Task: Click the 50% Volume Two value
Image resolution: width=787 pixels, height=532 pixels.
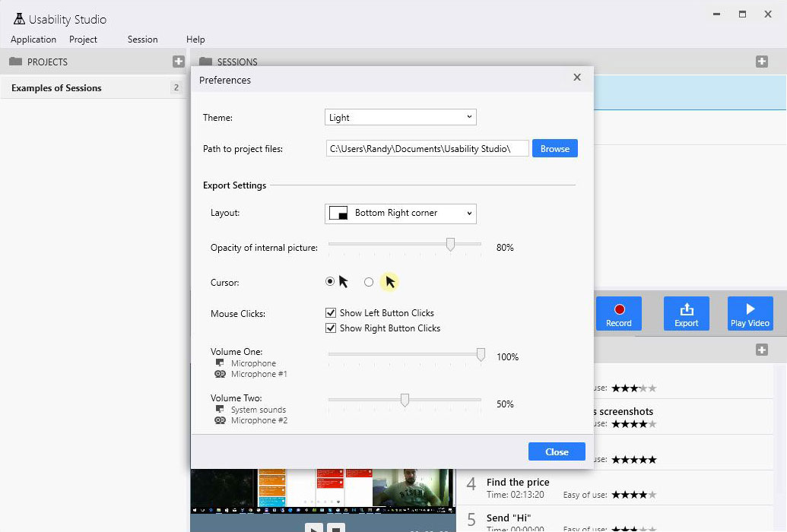Action: 505,404
